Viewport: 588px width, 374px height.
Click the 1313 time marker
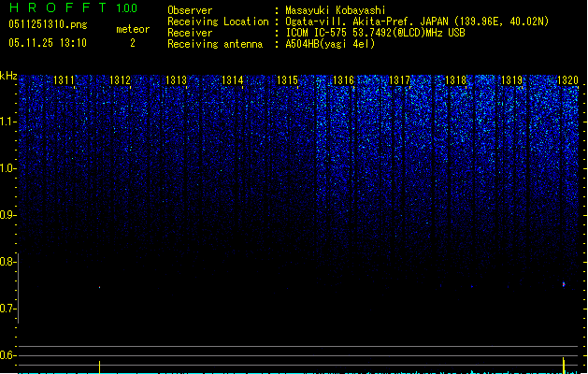tap(176, 79)
